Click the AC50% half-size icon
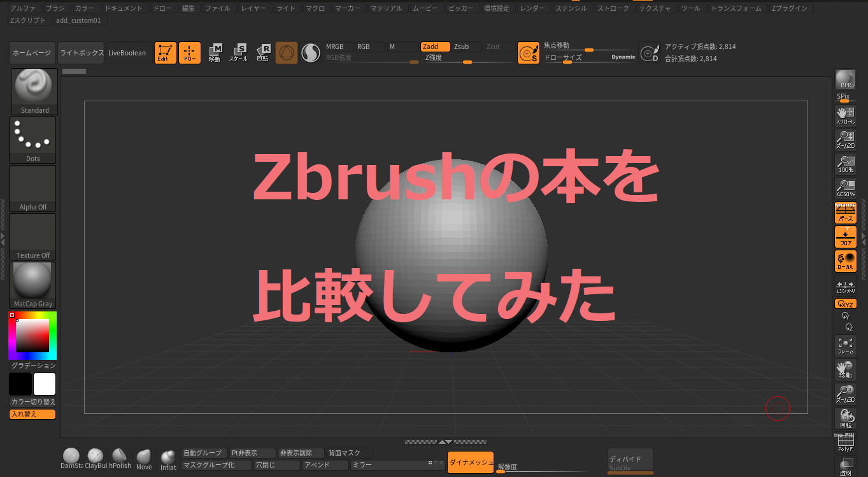868x477 pixels. coord(846,188)
